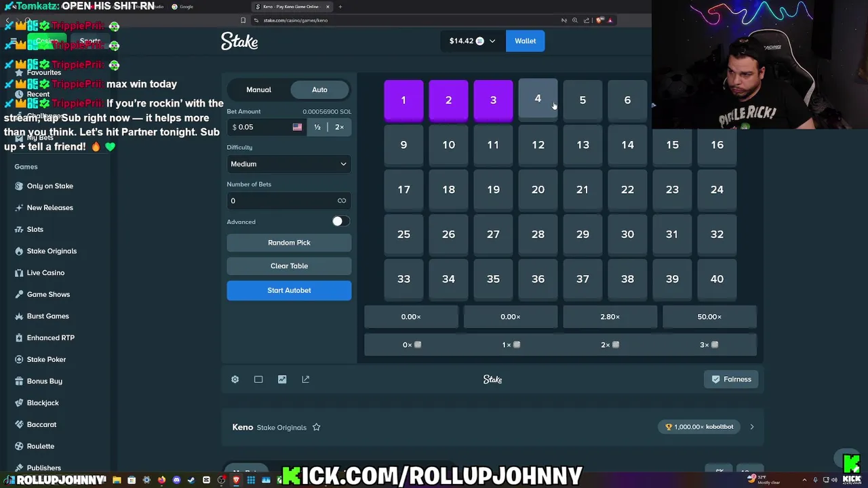Favorite Keno with the star icon
The image size is (868, 488).
pyautogui.click(x=316, y=427)
